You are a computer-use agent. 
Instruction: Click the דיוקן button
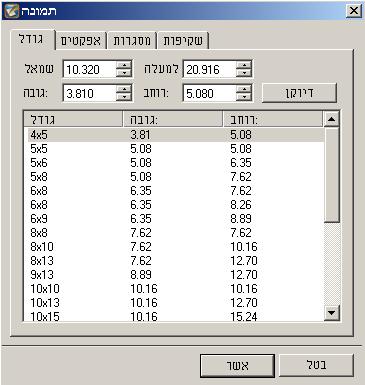[x=299, y=93]
